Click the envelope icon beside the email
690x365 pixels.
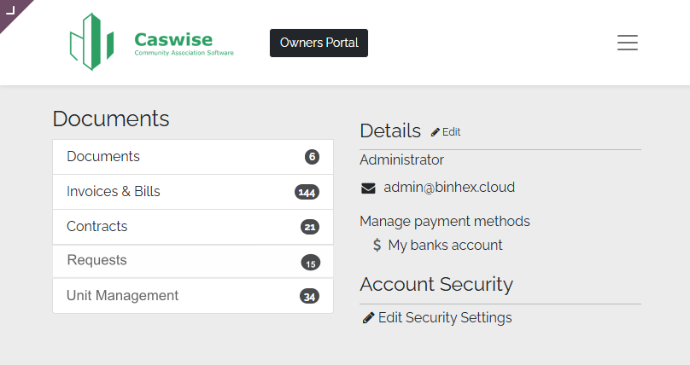coord(368,188)
